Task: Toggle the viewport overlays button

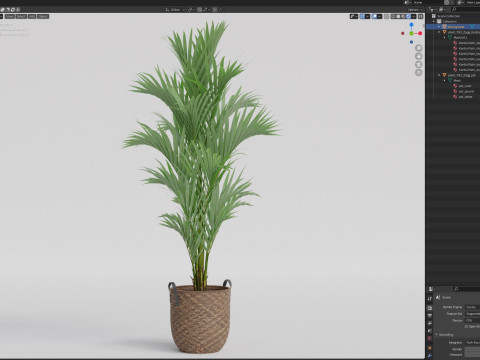Action: coord(374,16)
